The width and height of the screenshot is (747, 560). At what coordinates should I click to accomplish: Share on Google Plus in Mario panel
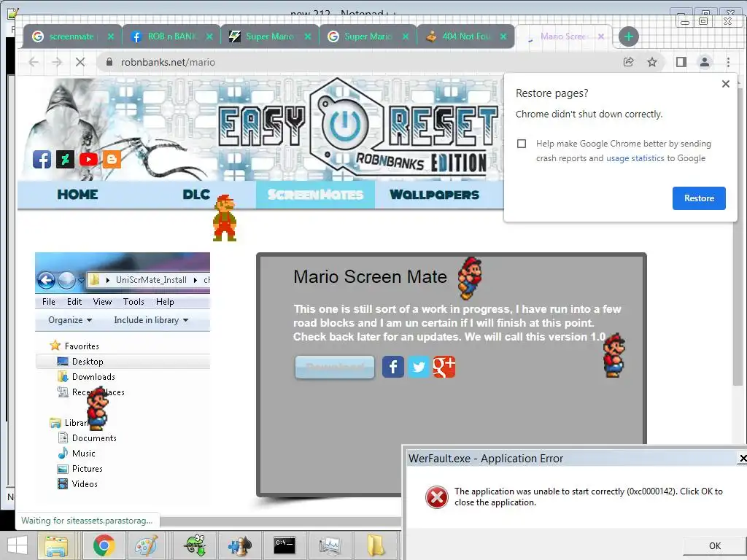tap(444, 367)
